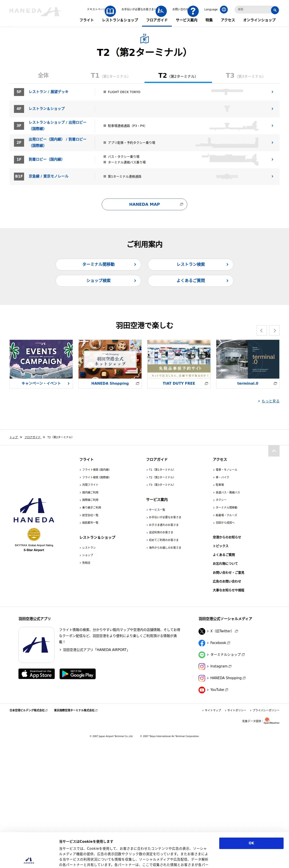Click the App Store download badge
Screen dimensions: 289x868
coord(36,674)
